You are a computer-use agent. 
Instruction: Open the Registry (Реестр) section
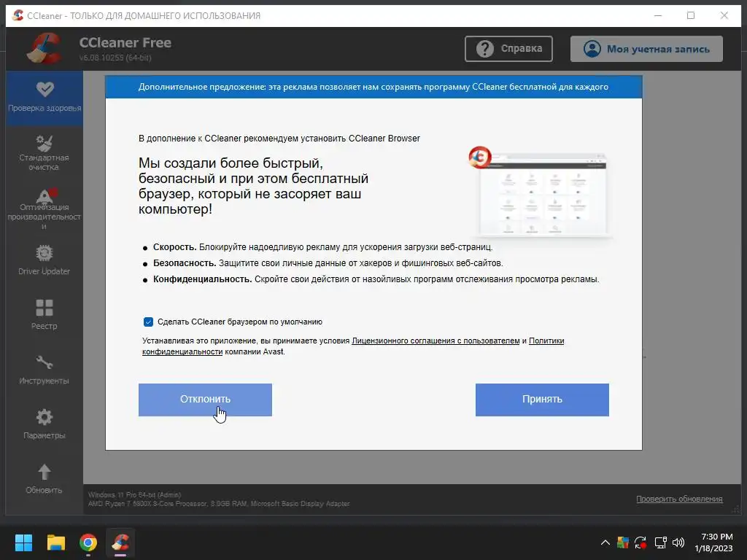44,315
